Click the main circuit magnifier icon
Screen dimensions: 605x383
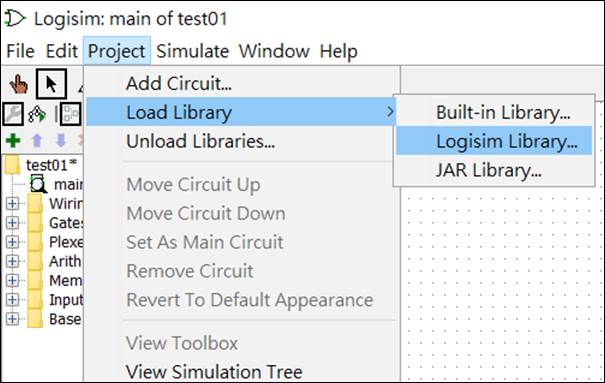38,184
